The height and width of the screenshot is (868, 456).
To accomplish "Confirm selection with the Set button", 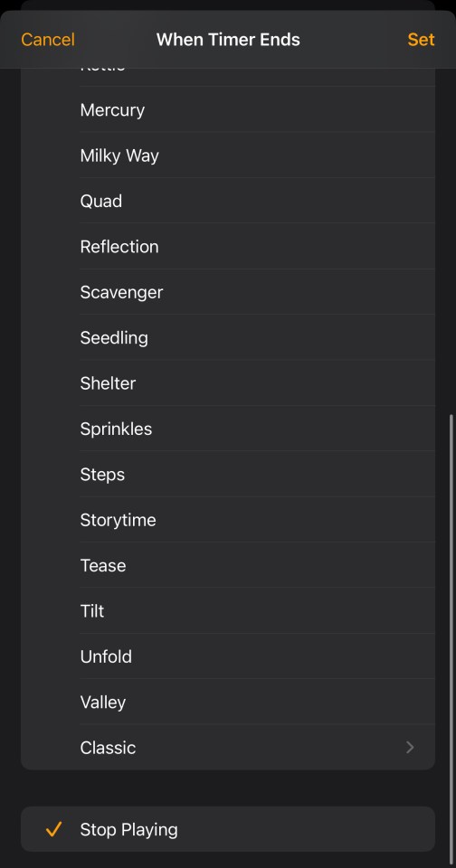I will click(421, 39).
